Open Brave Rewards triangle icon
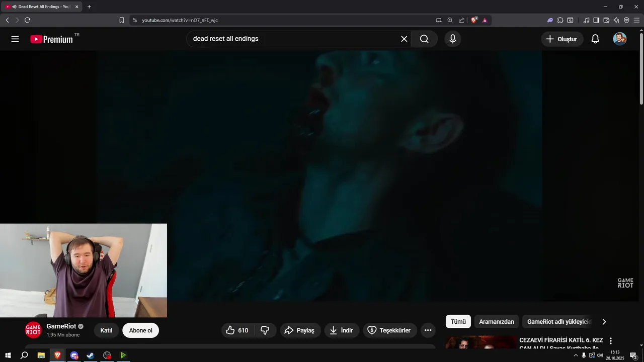The image size is (644, 362). (x=485, y=20)
